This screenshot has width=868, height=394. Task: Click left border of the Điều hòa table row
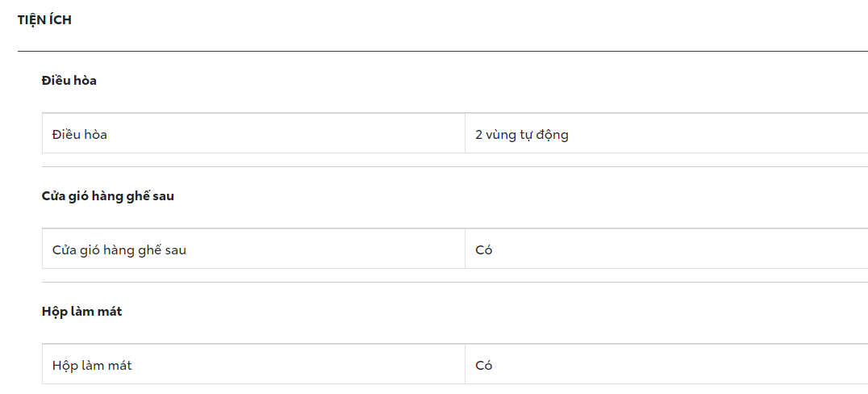[42, 133]
